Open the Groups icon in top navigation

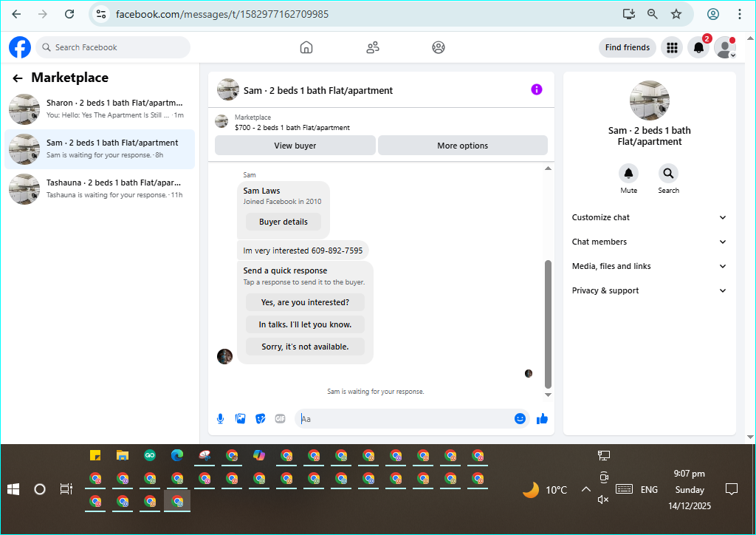click(x=439, y=47)
